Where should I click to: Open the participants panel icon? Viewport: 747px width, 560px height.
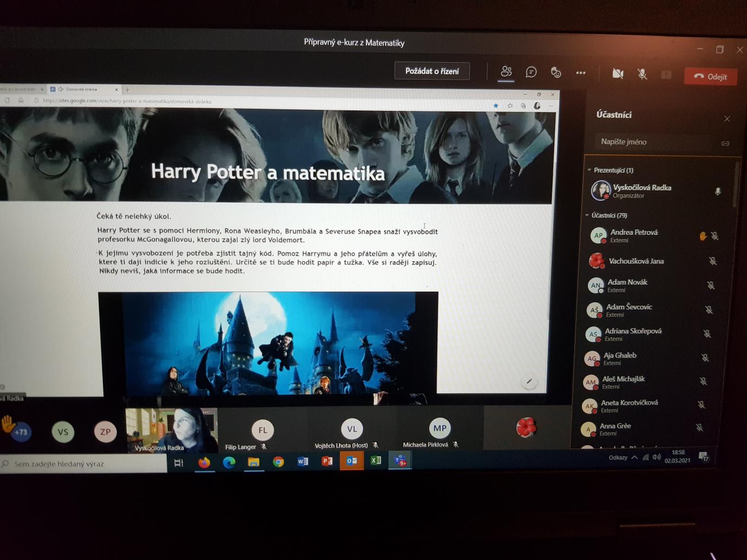(x=506, y=71)
